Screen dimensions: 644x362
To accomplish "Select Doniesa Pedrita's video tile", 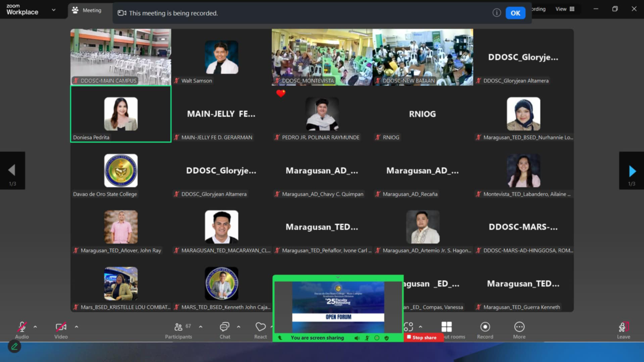I will pyautogui.click(x=121, y=114).
